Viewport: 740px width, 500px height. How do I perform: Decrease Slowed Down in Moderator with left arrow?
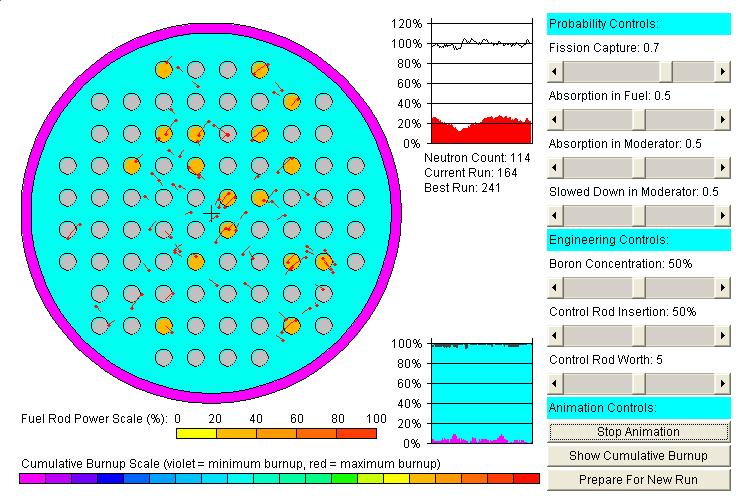pos(556,215)
